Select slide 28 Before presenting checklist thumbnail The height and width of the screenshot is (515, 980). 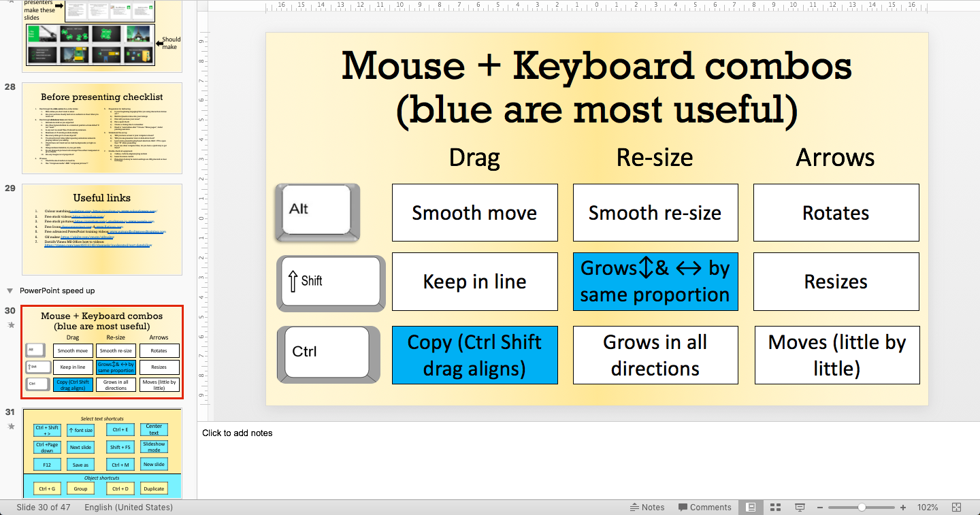102,129
